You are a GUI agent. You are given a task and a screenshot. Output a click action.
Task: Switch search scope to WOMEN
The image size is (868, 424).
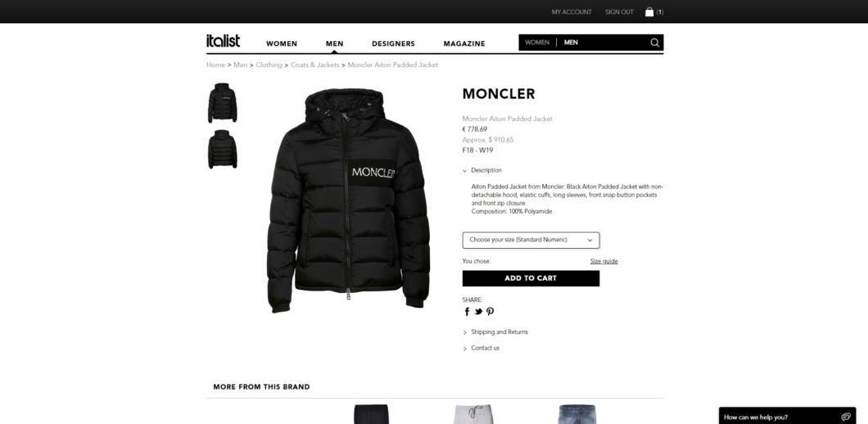[537, 42]
